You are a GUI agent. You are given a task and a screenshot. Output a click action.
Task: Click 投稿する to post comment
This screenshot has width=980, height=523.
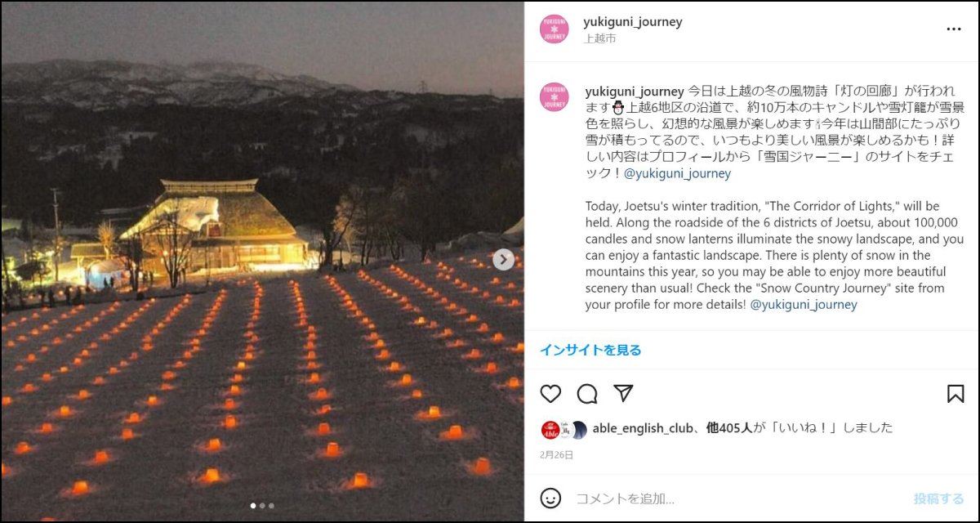(938, 498)
